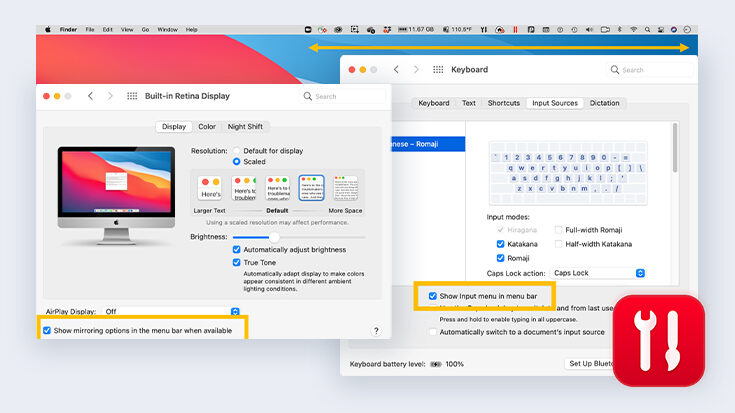Click the Siri icon in menu bar
The image size is (735, 413).
coord(674,30)
